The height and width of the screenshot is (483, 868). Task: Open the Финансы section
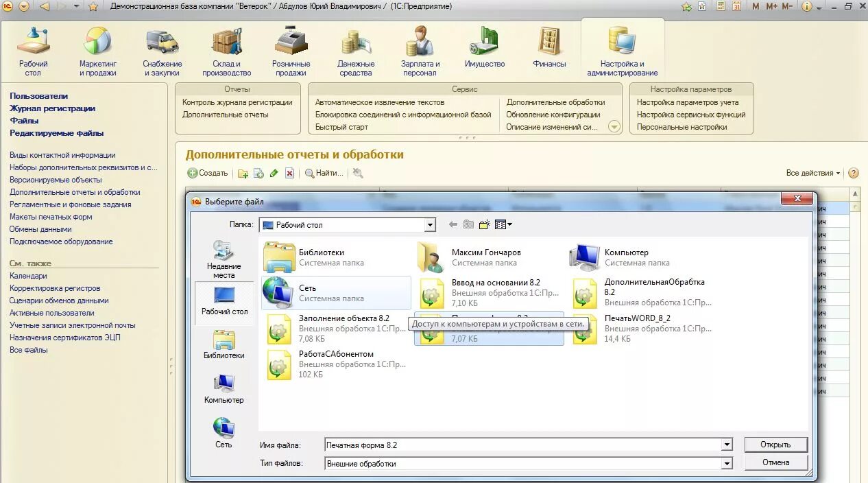[x=550, y=48]
